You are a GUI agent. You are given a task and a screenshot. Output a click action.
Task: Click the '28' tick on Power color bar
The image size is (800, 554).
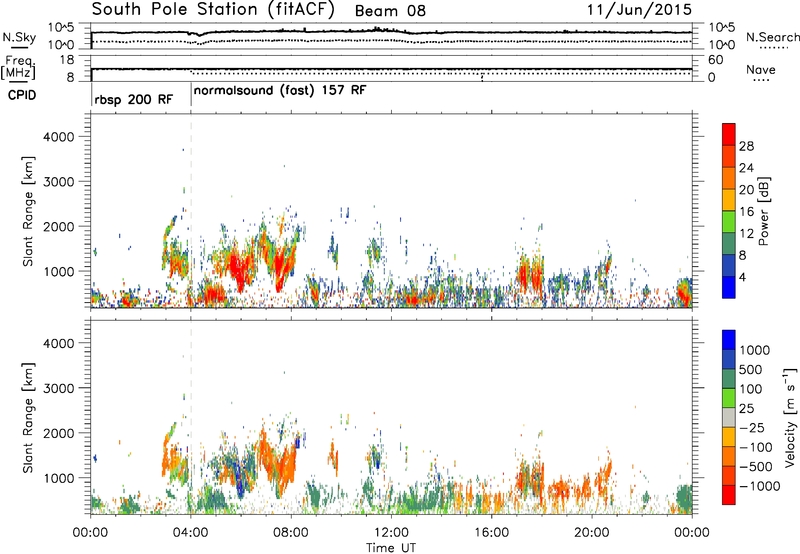tap(746, 146)
